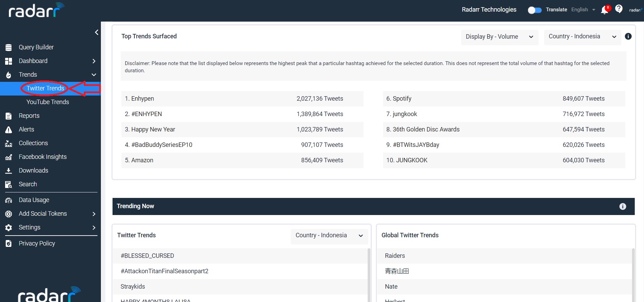Click the '1. Enhypen' trend row

coord(242,99)
